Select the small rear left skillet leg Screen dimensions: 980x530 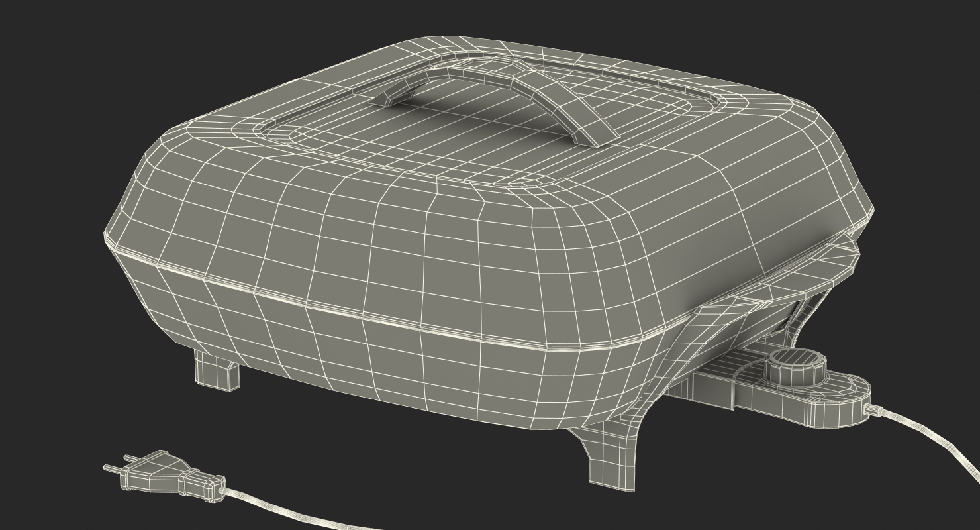point(217,370)
